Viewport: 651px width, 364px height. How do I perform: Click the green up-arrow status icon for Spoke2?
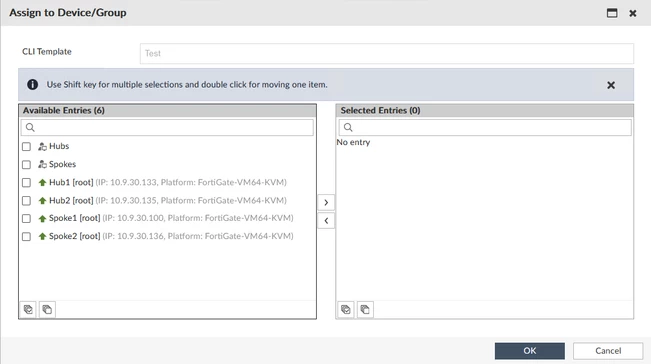tap(42, 237)
